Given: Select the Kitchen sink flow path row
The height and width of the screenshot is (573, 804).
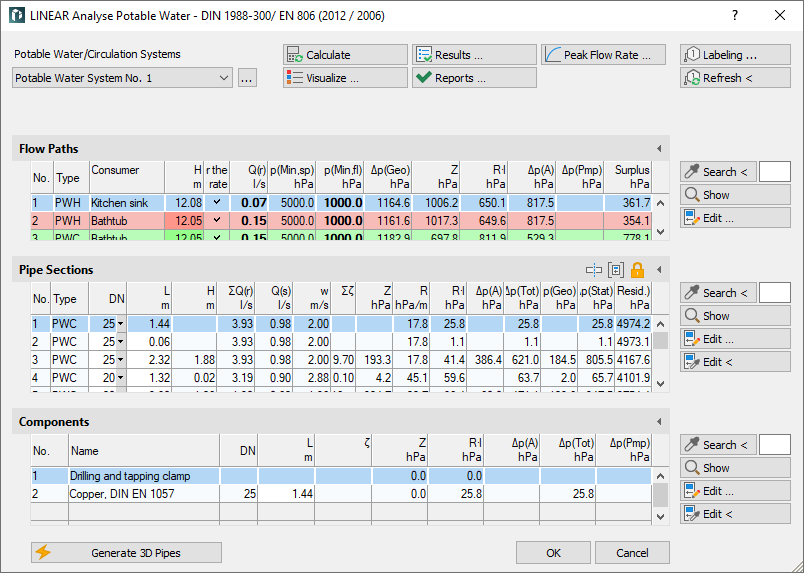Looking at the screenshot, I should (x=341, y=203).
